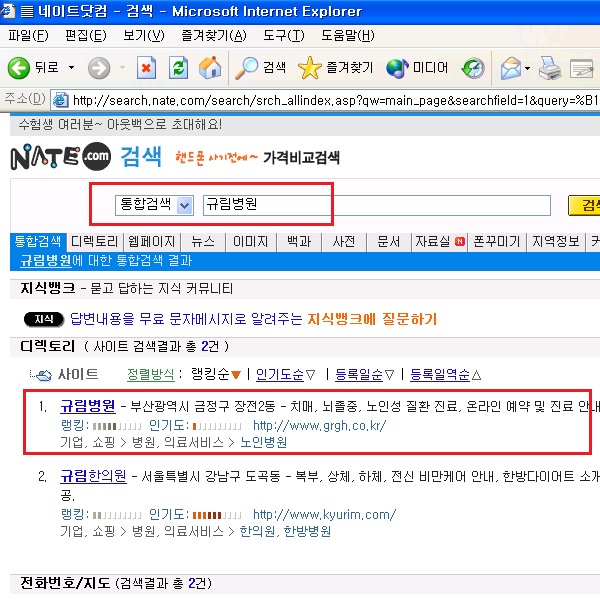This screenshot has width=600, height=600.
Task: Switch to the 웹페이지 tab
Action: (152, 242)
